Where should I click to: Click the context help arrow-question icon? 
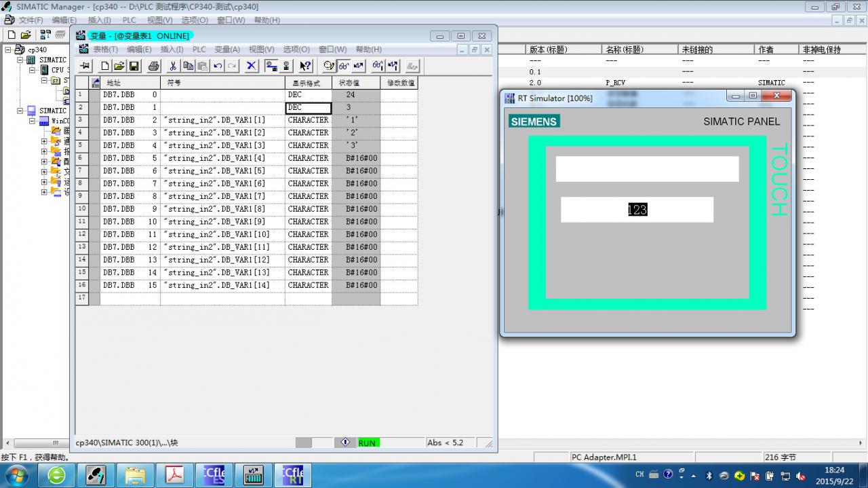(x=306, y=66)
